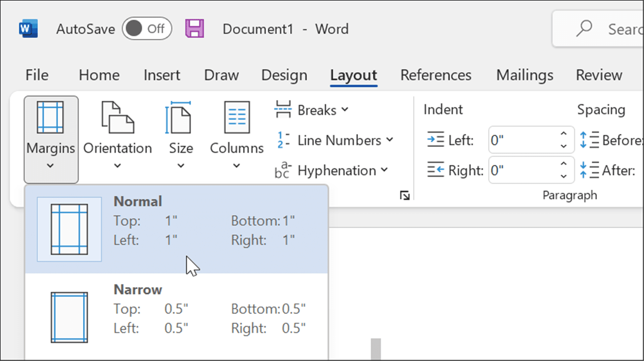
Task: Click the Save document icon
Action: (195, 29)
